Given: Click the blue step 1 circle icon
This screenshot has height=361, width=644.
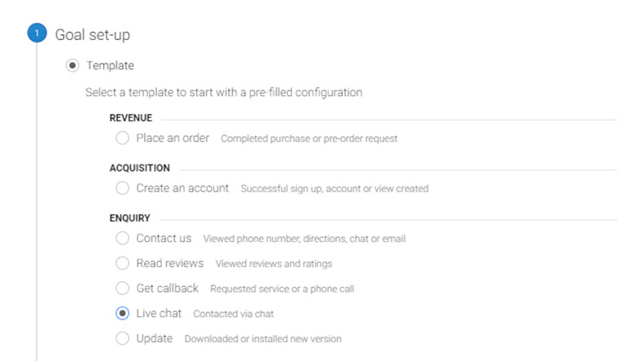Looking at the screenshot, I should [x=37, y=34].
